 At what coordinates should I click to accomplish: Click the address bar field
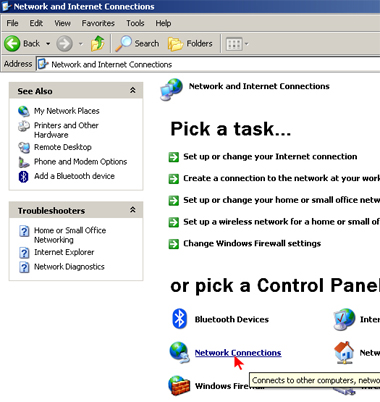208,64
